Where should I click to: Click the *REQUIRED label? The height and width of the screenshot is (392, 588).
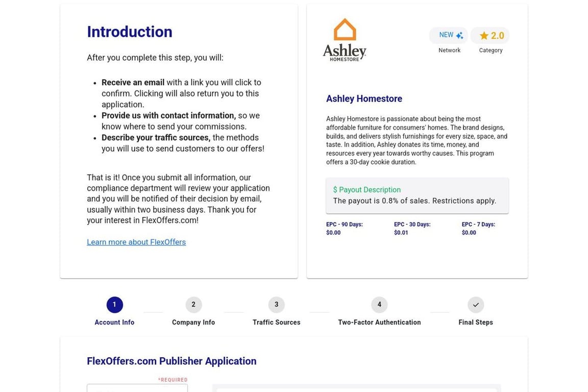(x=173, y=380)
